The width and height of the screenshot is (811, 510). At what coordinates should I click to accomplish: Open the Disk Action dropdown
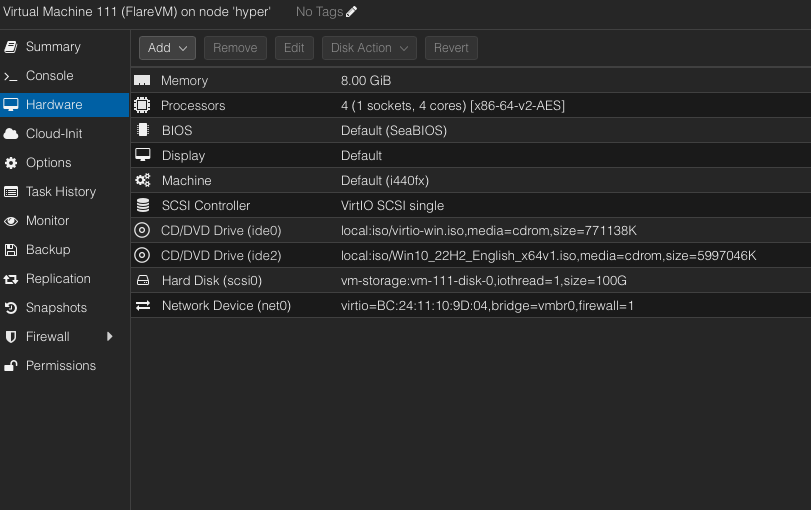click(369, 48)
